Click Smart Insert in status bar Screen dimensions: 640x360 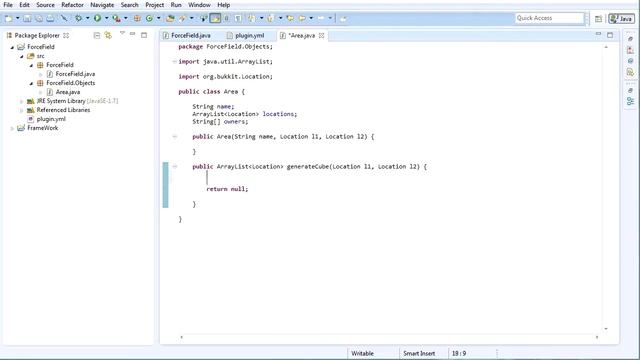pos(419,353)
